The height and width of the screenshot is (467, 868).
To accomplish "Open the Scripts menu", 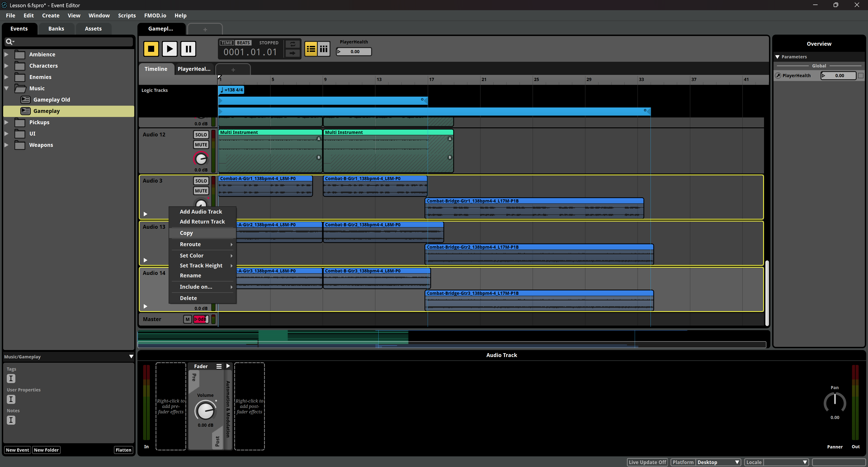I will click(127, 16).
